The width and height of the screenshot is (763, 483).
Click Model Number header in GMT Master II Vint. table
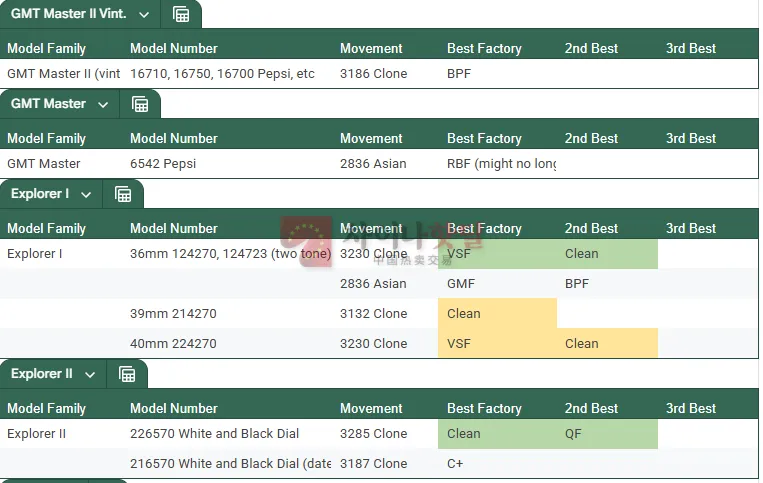coord(174,49)
